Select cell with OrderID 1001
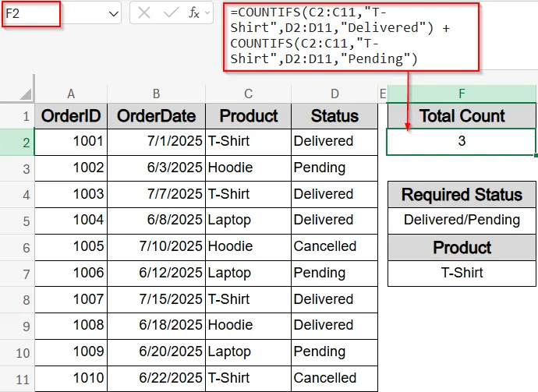Screen dimensions: 538x392 71,142
